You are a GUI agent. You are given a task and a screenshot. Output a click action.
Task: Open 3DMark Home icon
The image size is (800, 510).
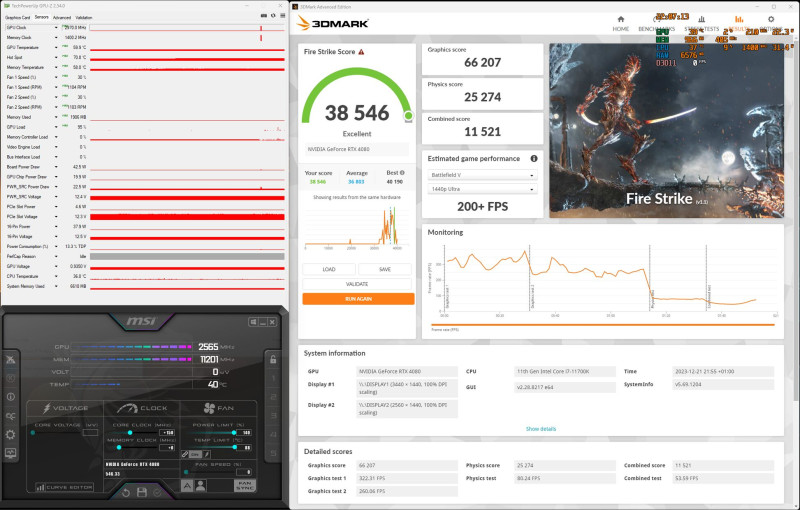(620, 19)
